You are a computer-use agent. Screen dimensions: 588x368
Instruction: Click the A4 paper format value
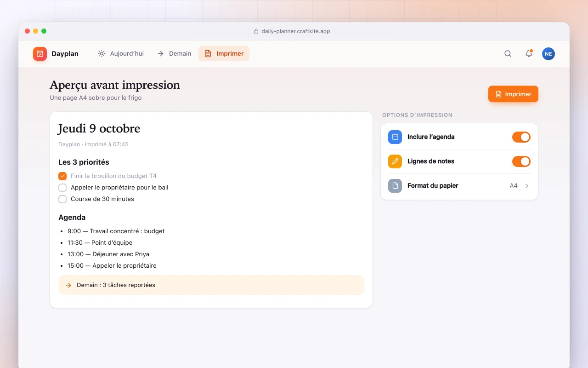coord(514,186)
